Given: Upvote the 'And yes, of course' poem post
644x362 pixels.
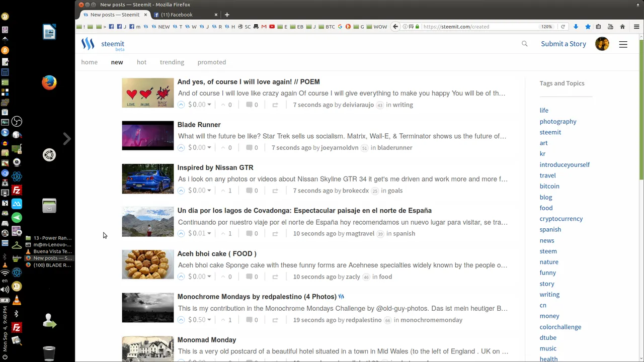Looking at the screenshot, I should click(x=181, y=105).
